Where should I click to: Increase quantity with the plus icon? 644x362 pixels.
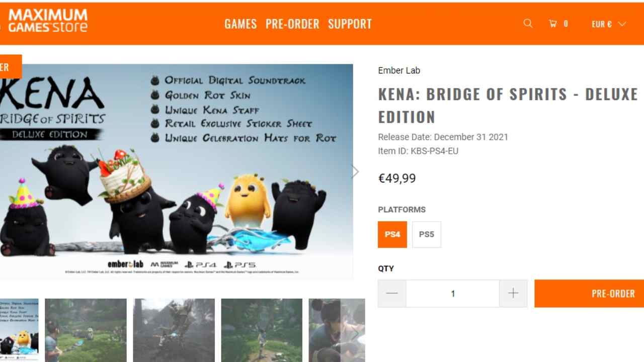pos(513,294)
